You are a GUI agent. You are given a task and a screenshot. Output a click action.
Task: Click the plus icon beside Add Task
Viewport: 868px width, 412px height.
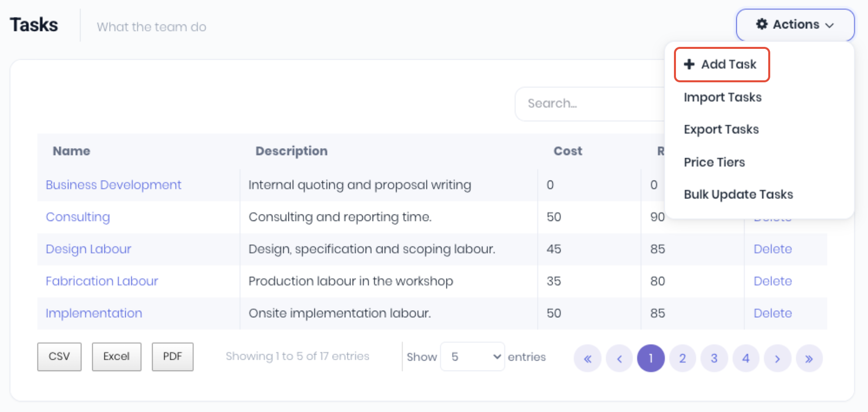click(689, 64)
